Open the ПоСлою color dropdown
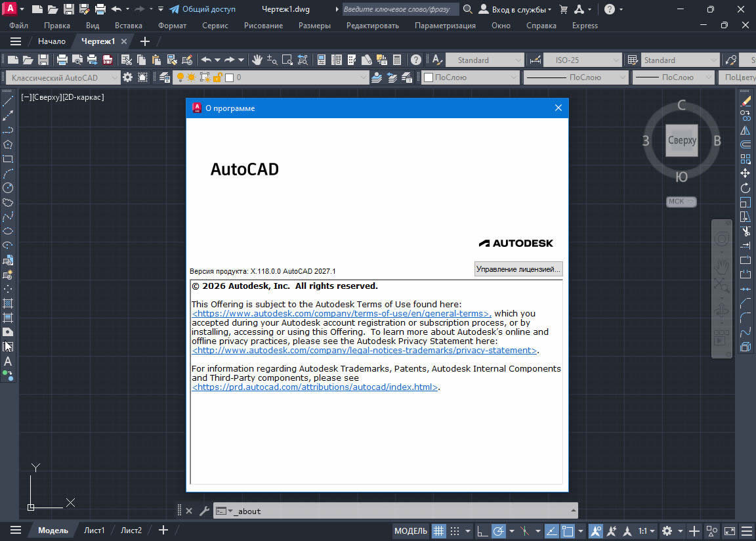 pos(471,77)
